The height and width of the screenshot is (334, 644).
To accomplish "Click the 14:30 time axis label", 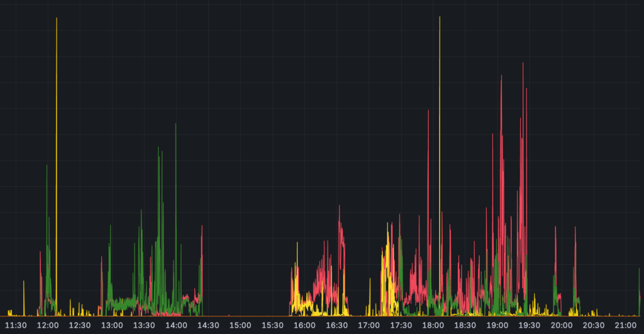I will point(208,325).
